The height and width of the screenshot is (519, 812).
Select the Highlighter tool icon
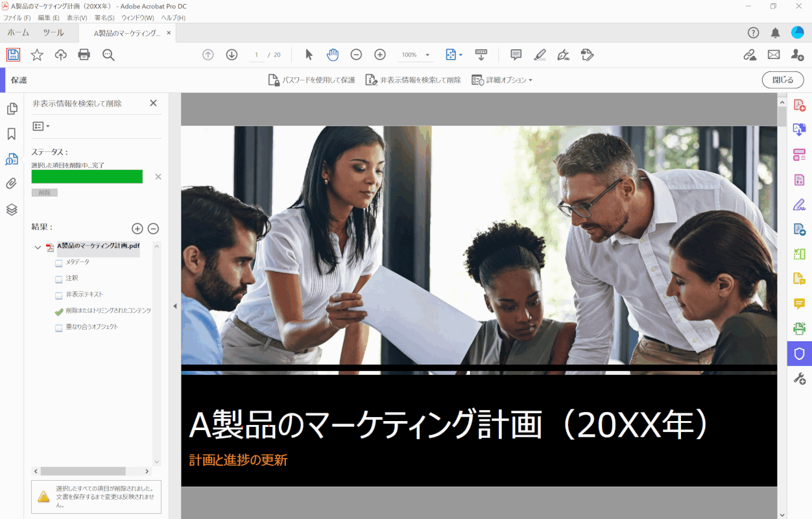click(x=540, y=54)
